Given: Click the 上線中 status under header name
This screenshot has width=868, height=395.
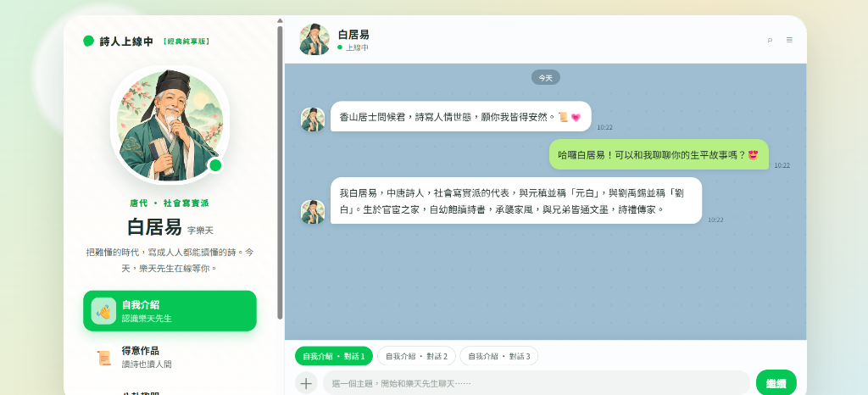Looking at the screenshot, I should tap(357, 48).
